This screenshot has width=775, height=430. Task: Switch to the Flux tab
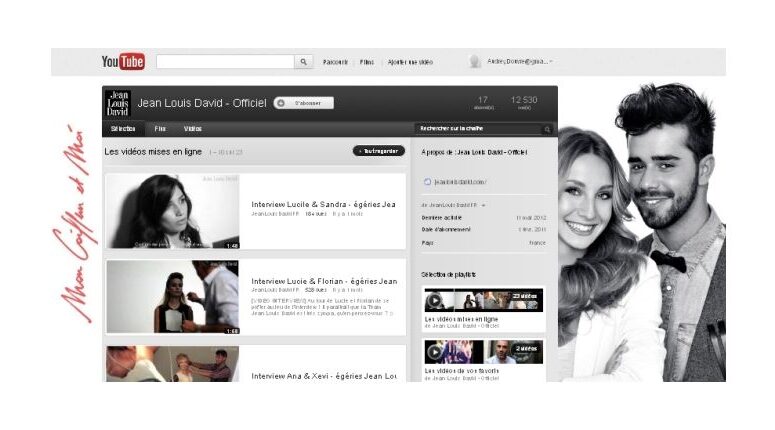pos(160,129)
